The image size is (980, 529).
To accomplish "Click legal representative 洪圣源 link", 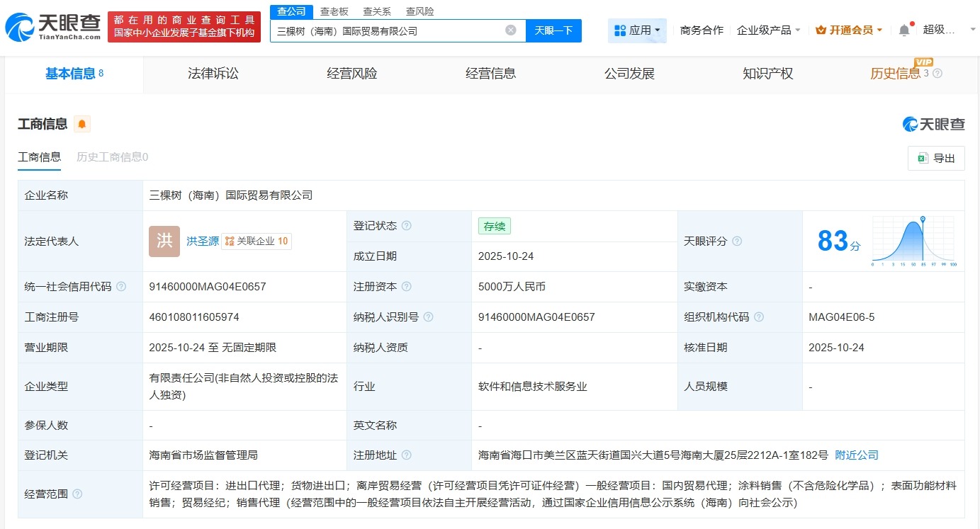I will 202,241.
